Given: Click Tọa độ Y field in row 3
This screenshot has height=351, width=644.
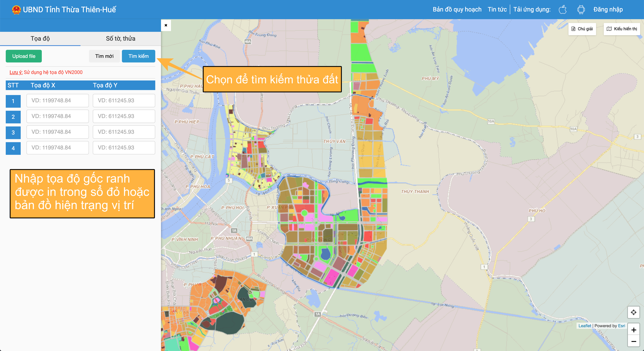Looking at the screenshot, I should [x=124, y=132].
